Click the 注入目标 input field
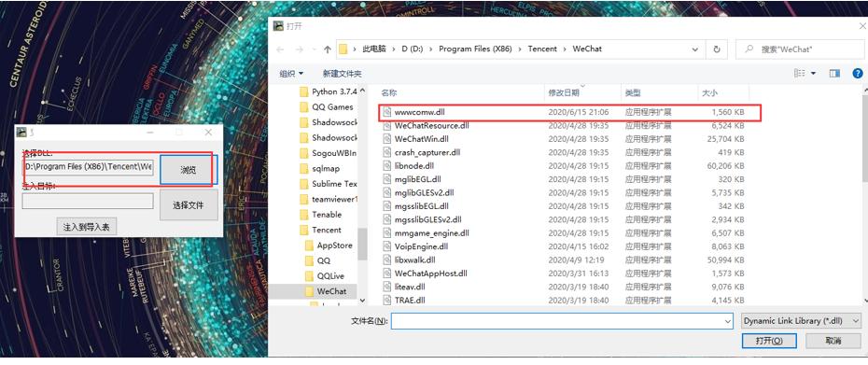Screen dimensions: 868x365 click(88, 201)
